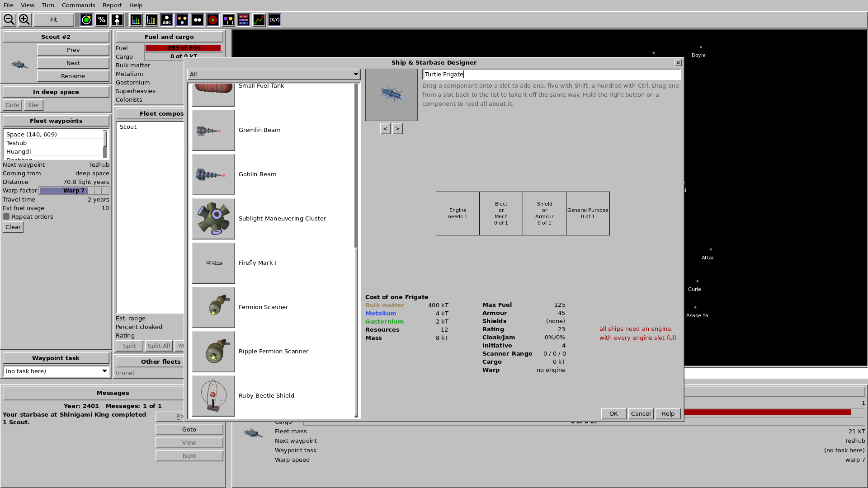Select Teshub in fleet waypoints list

[53, 143]
